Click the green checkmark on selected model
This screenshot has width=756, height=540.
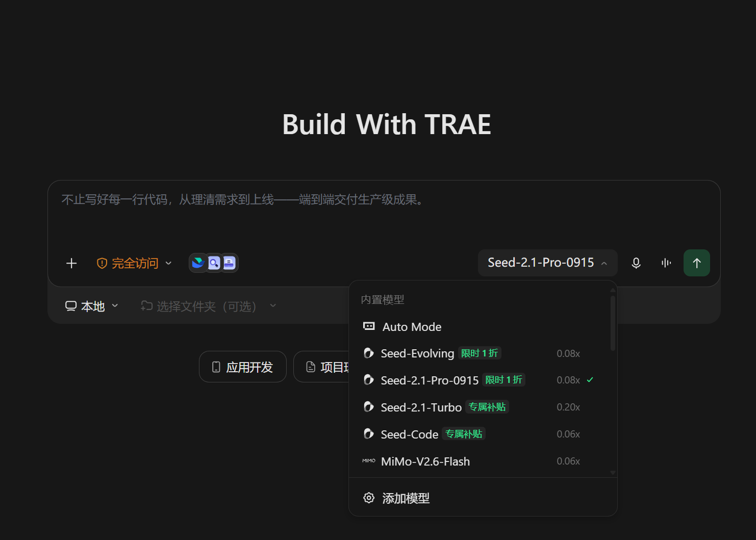tap(590, 380)
